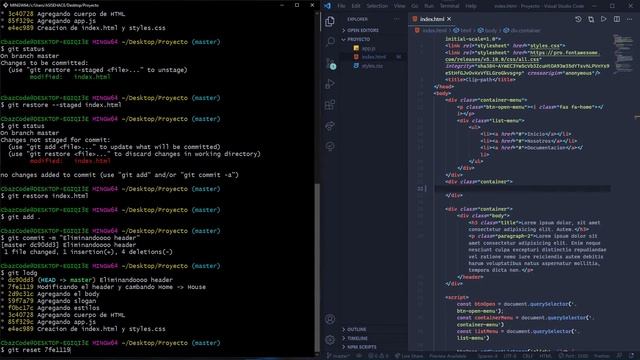Image resolution: width=640 pixels, height=360 pixels.
Task: Click Prettier in the status bar
Action: [602, 356]
